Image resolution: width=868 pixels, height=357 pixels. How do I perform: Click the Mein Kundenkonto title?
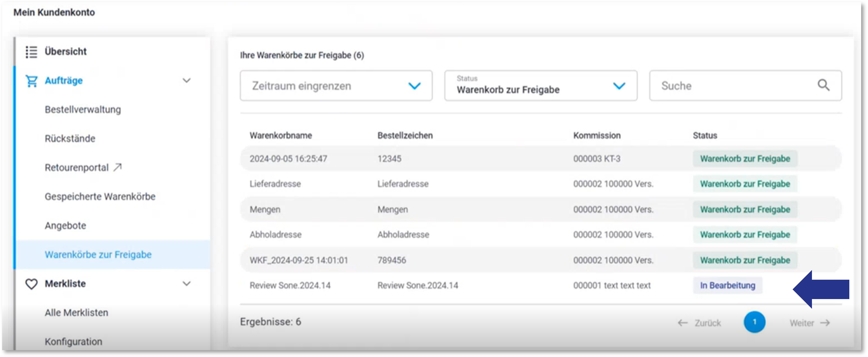tap(54, 13)
